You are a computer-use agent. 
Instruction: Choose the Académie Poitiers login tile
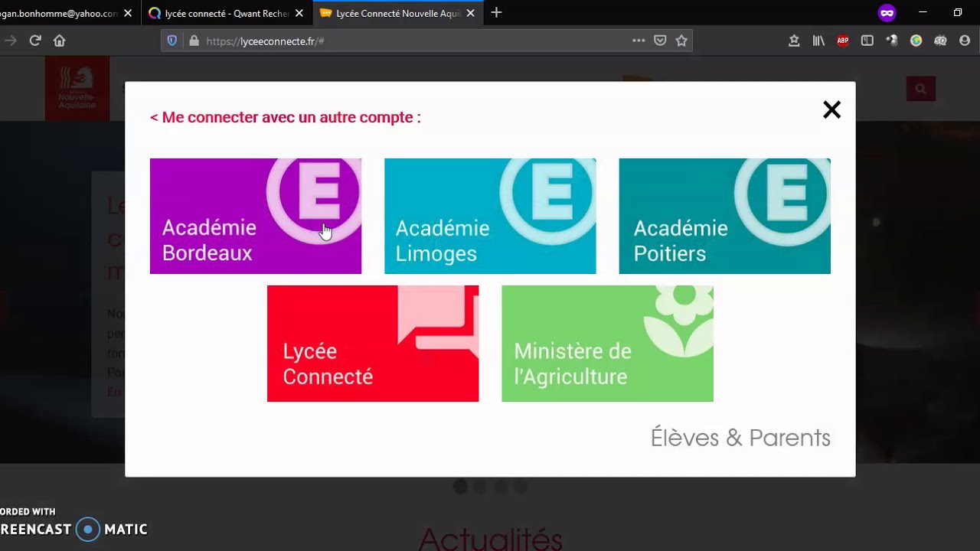coord(724,216)
